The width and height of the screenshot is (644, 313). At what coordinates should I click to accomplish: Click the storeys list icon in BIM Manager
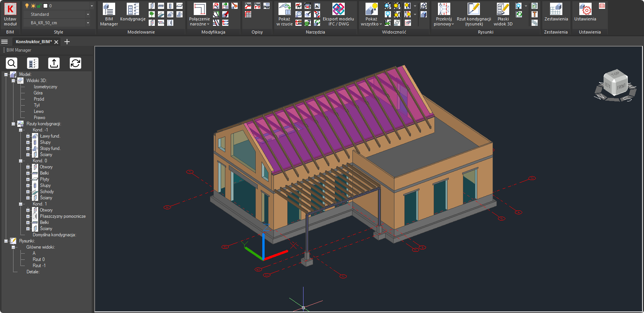(33, 63)
